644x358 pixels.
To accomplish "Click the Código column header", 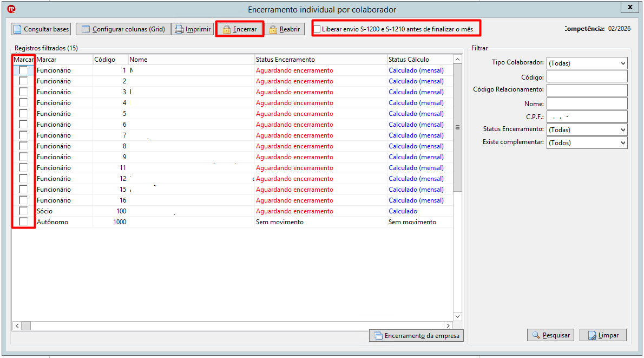I will tap(110, 60).
